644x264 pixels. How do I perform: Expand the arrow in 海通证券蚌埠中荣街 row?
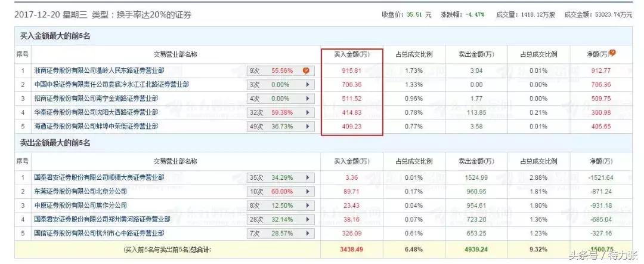[308, 127]
